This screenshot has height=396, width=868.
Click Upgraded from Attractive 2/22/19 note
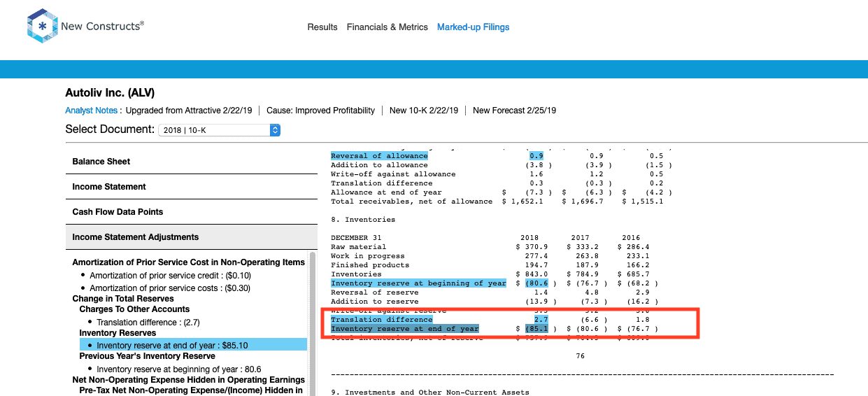189,111
